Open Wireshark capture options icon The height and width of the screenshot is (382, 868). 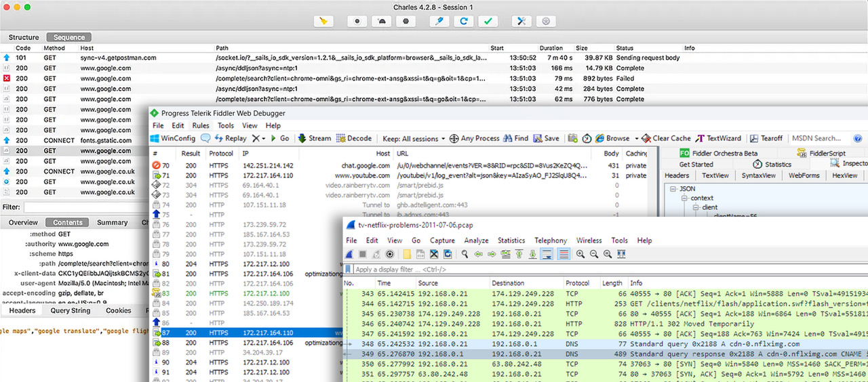coord(389,254)
